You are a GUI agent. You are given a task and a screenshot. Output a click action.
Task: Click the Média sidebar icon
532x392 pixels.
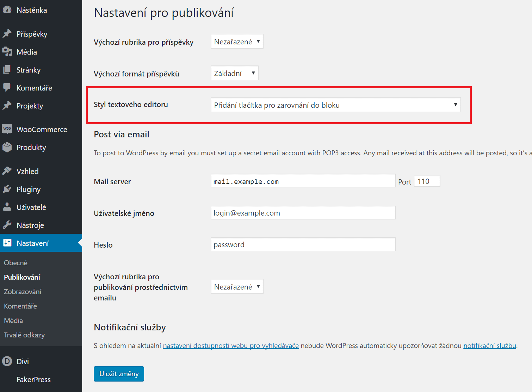pos(7,52)
